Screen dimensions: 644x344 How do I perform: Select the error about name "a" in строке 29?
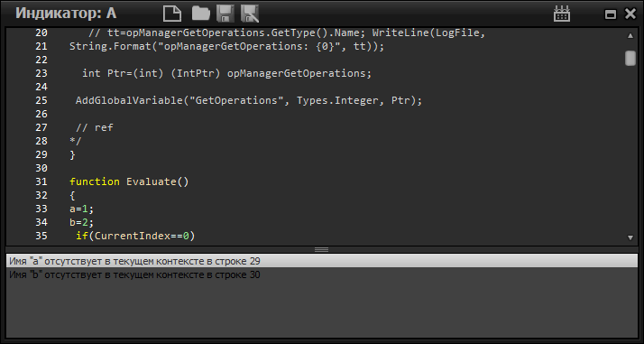tap(322, 261)
